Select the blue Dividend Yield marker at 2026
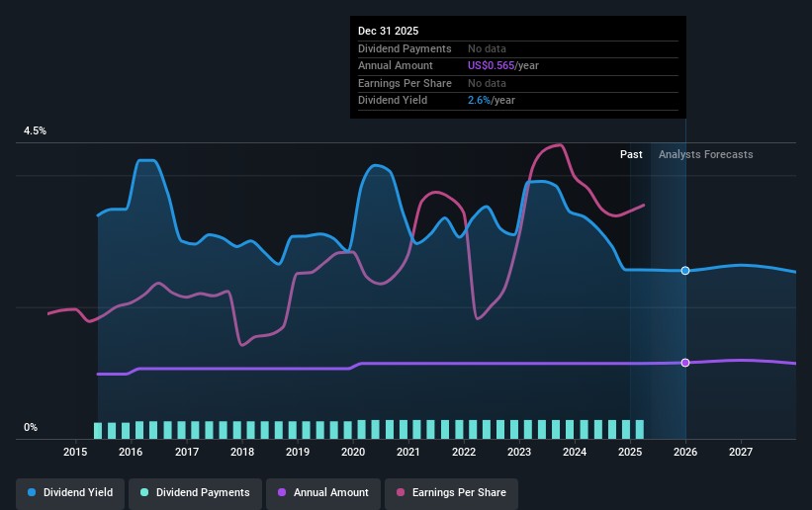Screen dimensions: 812x510 685,271
